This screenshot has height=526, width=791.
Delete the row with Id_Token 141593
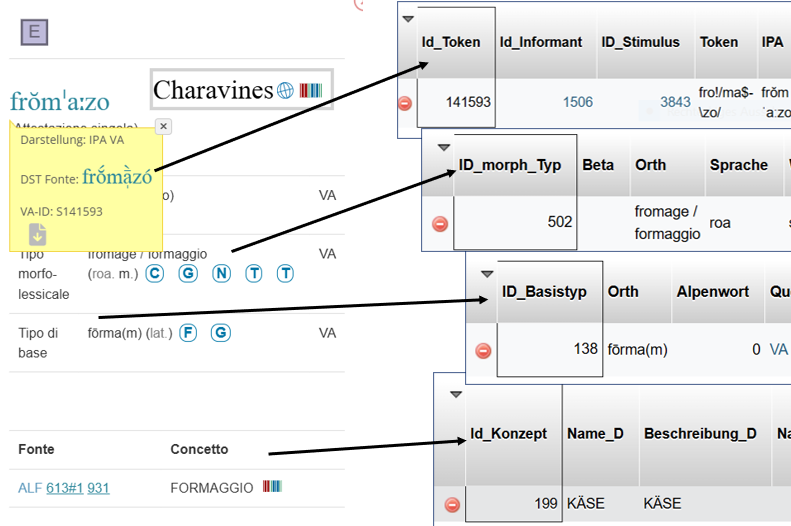pos(405,102)
